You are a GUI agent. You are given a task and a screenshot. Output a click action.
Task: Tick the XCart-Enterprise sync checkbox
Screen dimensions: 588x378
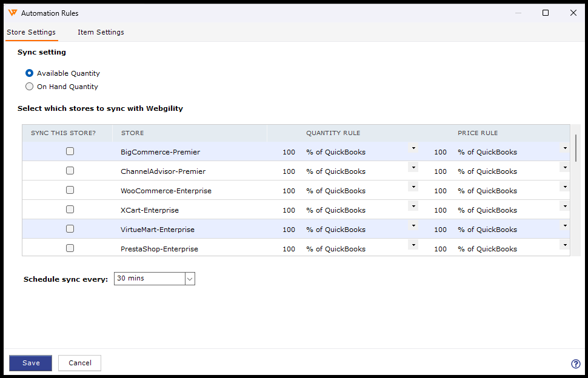pos(70,210)
